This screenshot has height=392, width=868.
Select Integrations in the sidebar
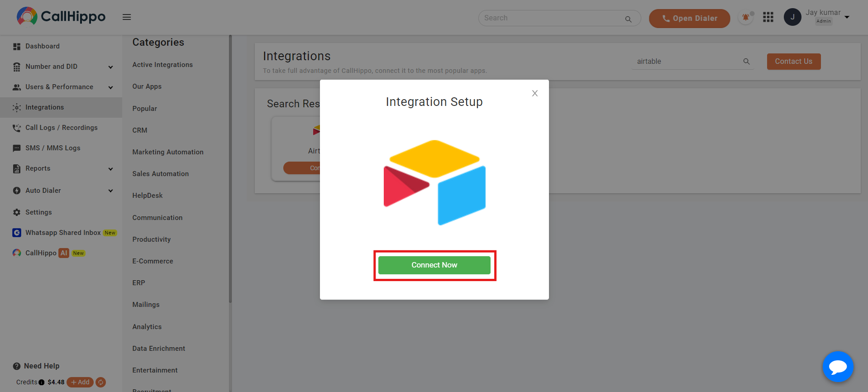click(61, 107)
